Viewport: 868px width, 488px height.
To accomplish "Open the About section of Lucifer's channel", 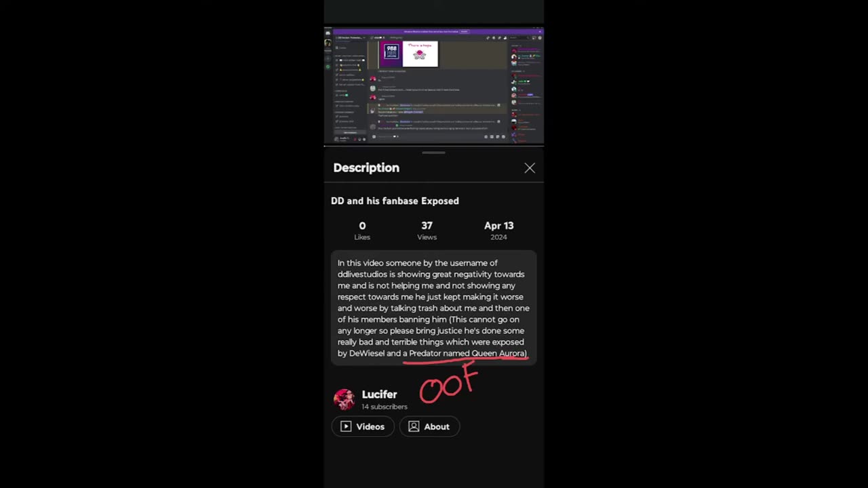I will pyautogui.click(x=429, y=426).
